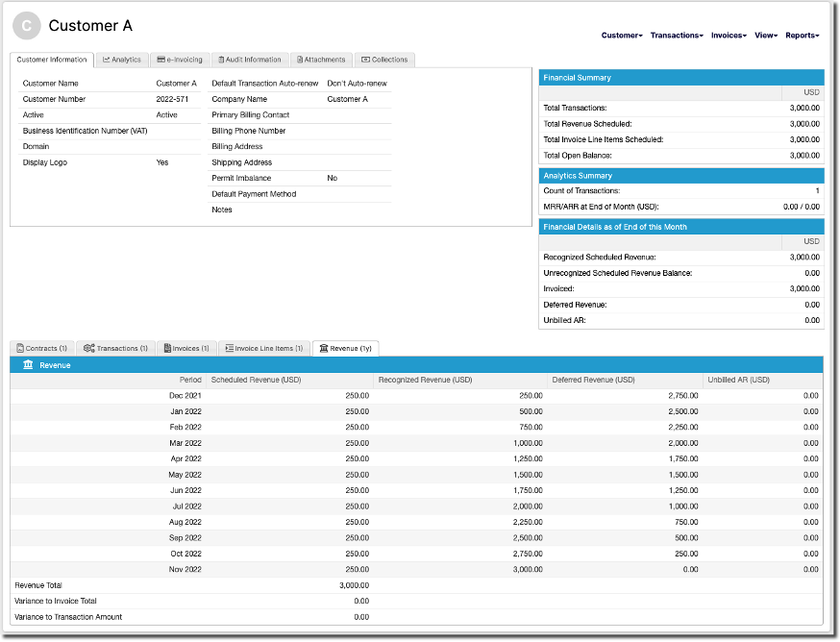Image resolution: width=840 pixels, height=642 pixels.
Task: Click the e-Invoicing tab card icon
Action: pos(161,60)
